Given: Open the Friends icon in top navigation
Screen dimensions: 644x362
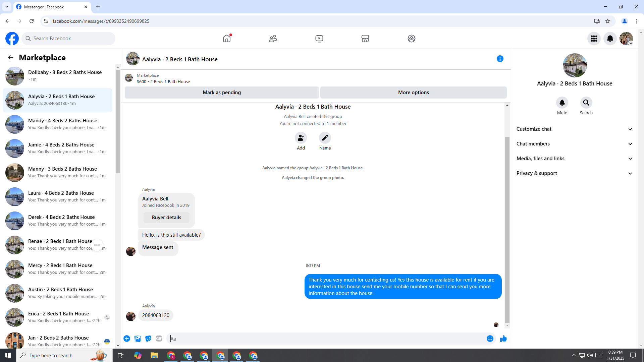Looking at the screenshot, I should (273, 39).
